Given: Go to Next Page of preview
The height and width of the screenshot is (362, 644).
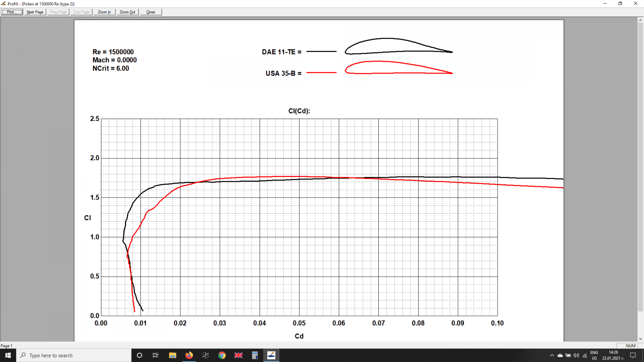Looking at the screenshot, I should pyautogui.click(x=35, y=12).
